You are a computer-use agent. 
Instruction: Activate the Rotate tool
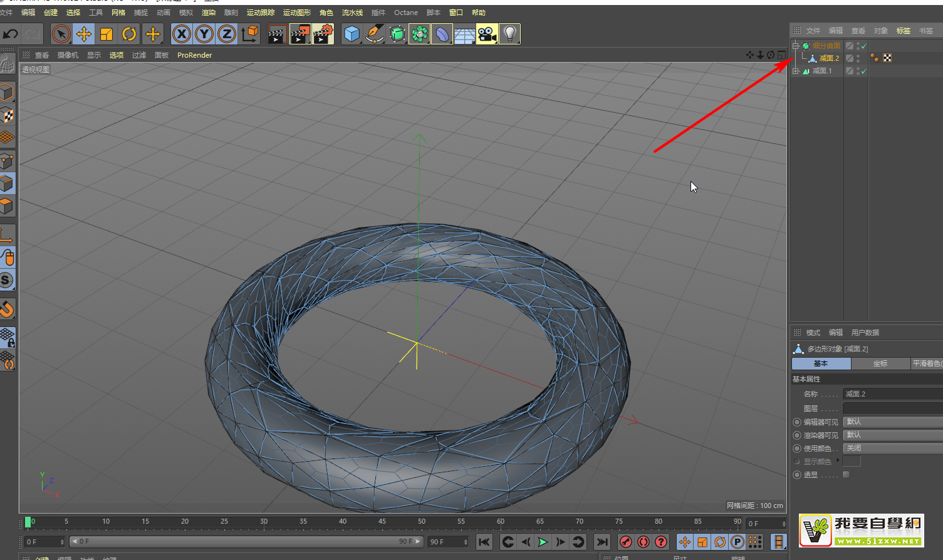click(129, 34)
